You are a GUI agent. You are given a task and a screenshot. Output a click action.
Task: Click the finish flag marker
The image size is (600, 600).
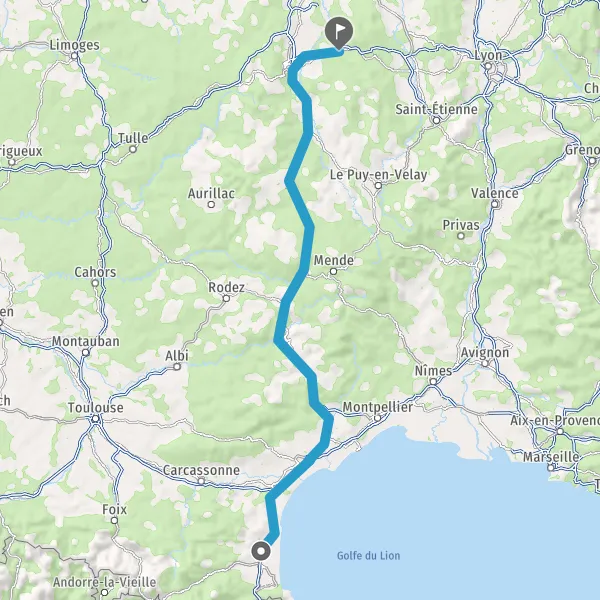click(339, 33)
